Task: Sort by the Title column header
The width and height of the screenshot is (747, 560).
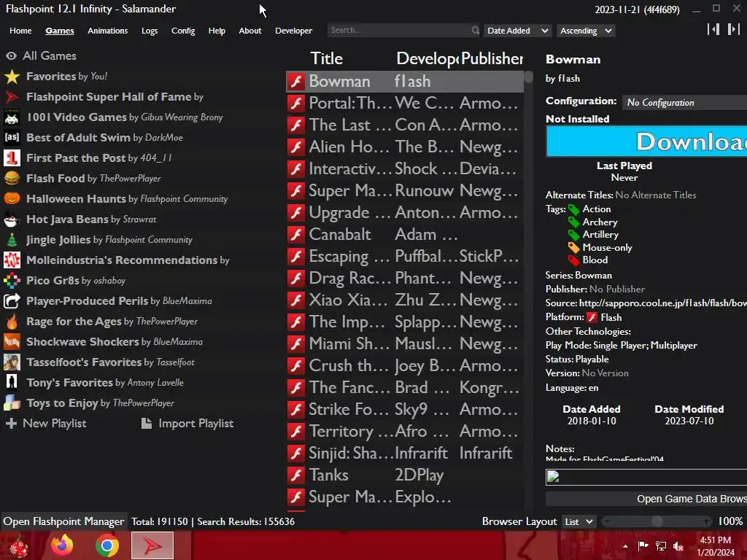Action: pyautogui.click(x=326, y=58)
